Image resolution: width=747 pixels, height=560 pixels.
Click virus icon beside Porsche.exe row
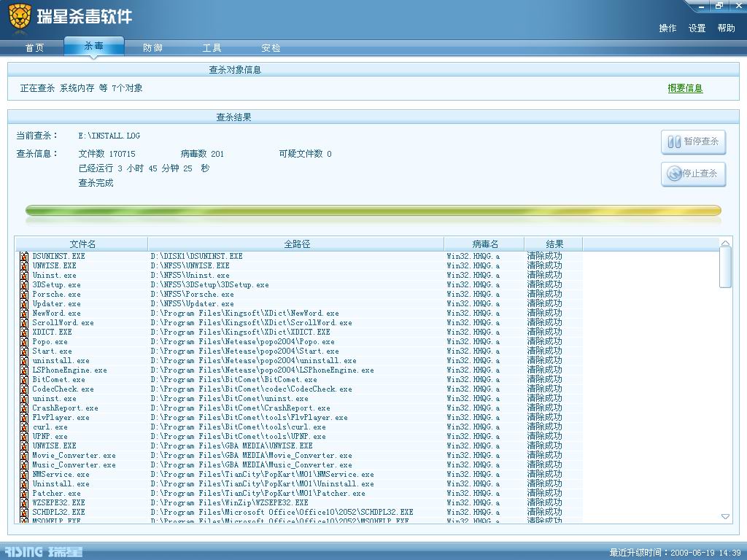pos(24,295)
